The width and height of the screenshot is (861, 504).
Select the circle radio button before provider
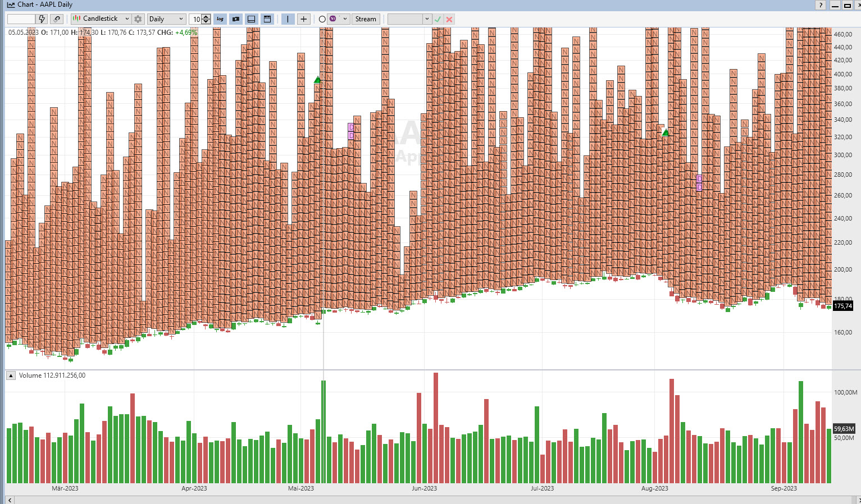322,19
